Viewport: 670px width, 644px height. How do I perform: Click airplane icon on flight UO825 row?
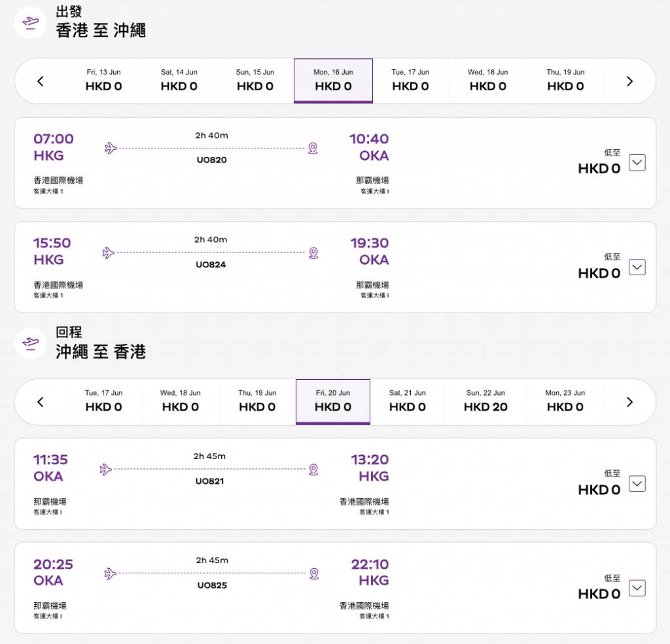coord(110,574)
